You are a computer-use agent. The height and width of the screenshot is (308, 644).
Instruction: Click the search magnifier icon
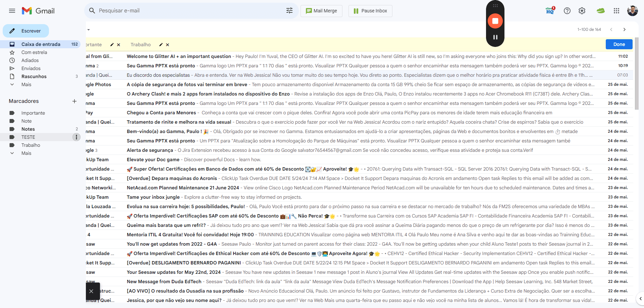[x=92, y=11]
